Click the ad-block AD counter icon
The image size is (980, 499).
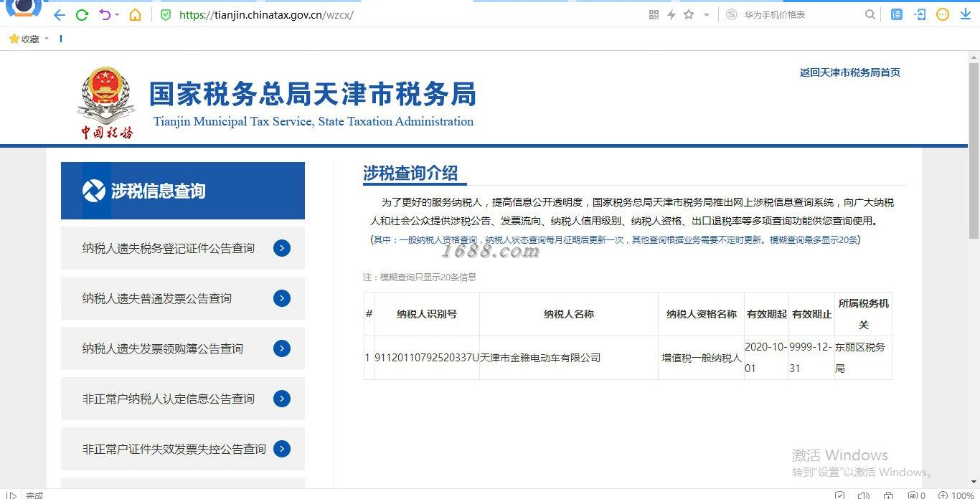916,495
